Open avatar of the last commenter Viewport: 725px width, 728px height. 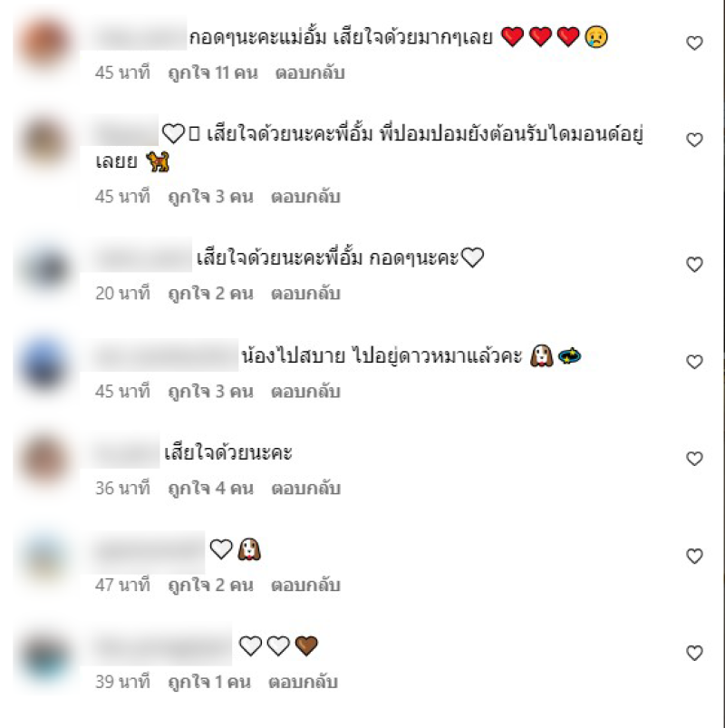(45, 655)
